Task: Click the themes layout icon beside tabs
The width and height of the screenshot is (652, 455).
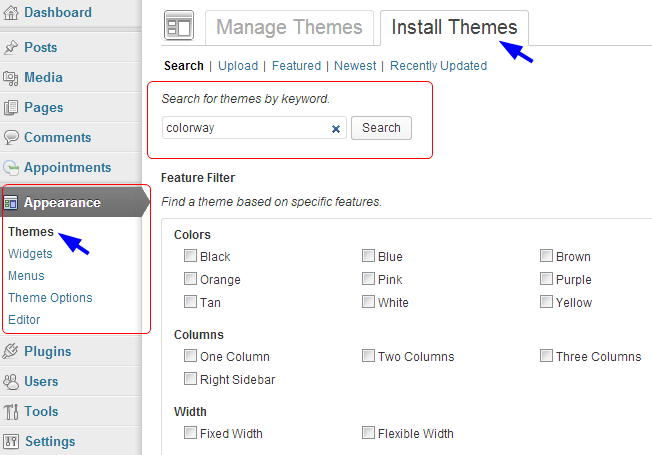Action: click(179, 27)
